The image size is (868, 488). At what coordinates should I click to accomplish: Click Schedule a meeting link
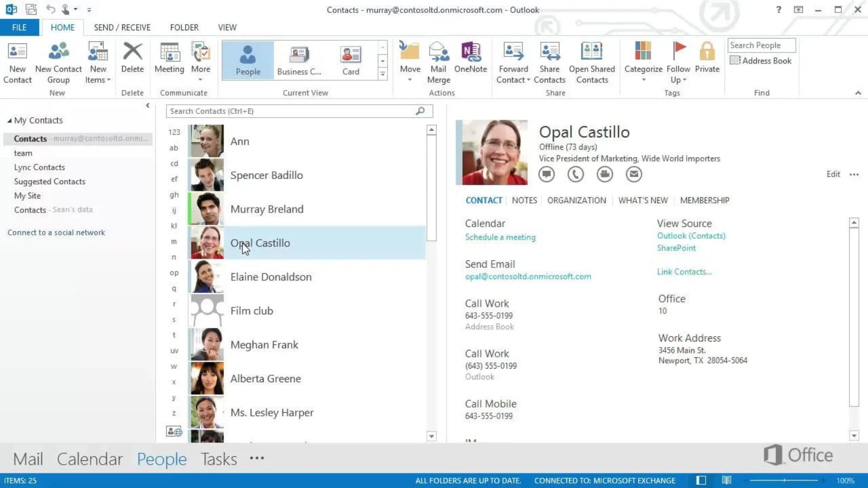click(500, 237)
